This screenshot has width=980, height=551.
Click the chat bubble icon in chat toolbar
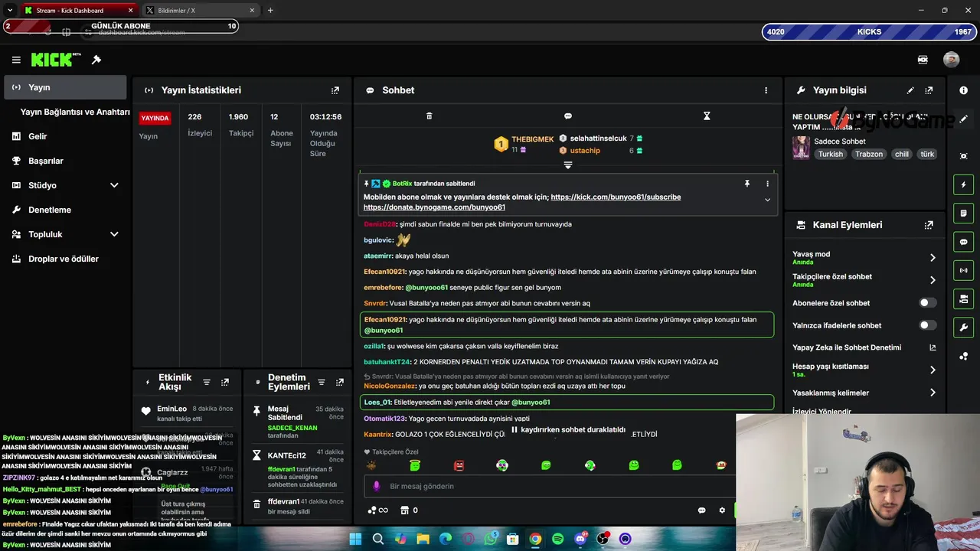coord(568,116)
